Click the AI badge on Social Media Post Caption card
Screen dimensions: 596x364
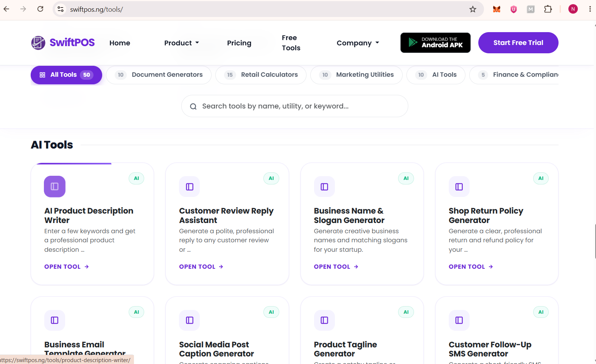coord(271,312)
